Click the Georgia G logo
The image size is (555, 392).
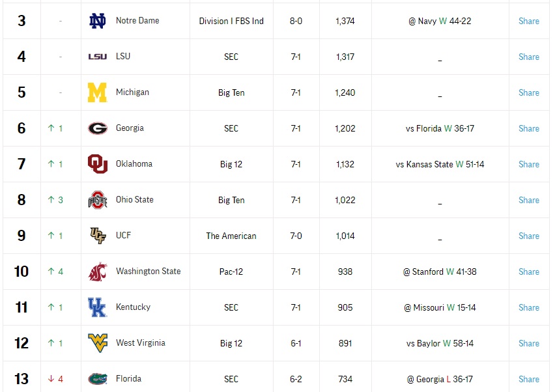tap(97, 128)
